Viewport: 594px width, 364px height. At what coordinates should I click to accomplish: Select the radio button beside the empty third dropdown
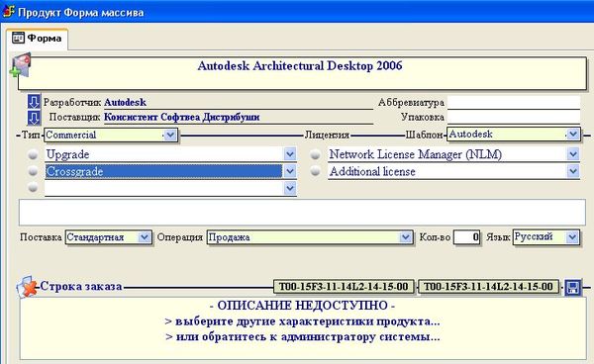33,187
